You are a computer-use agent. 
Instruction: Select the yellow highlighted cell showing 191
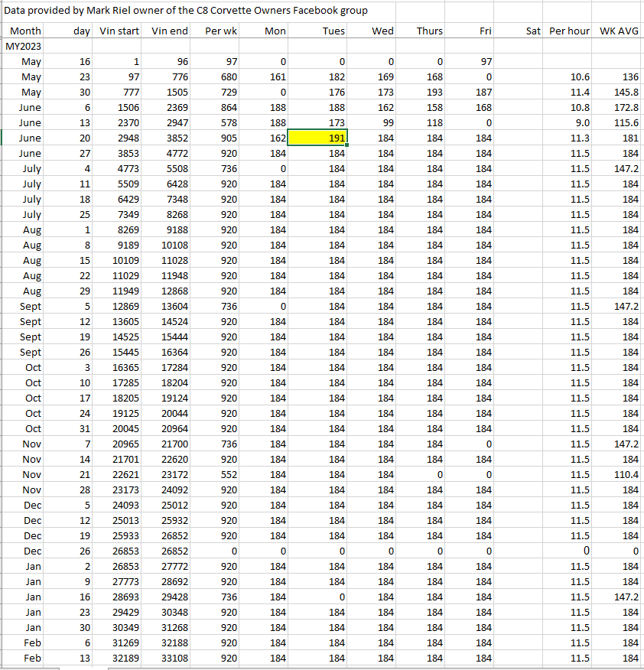(317, 138)
